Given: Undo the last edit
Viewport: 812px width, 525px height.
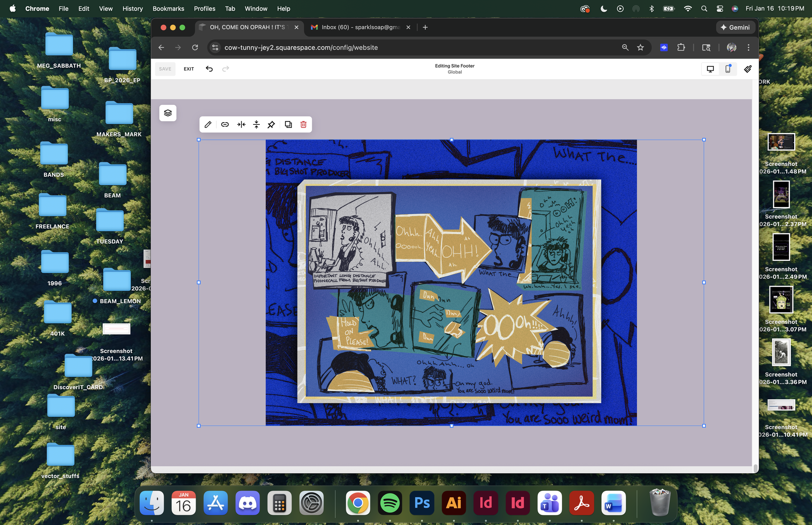Looking at the screenshot, I should [209, 69].
